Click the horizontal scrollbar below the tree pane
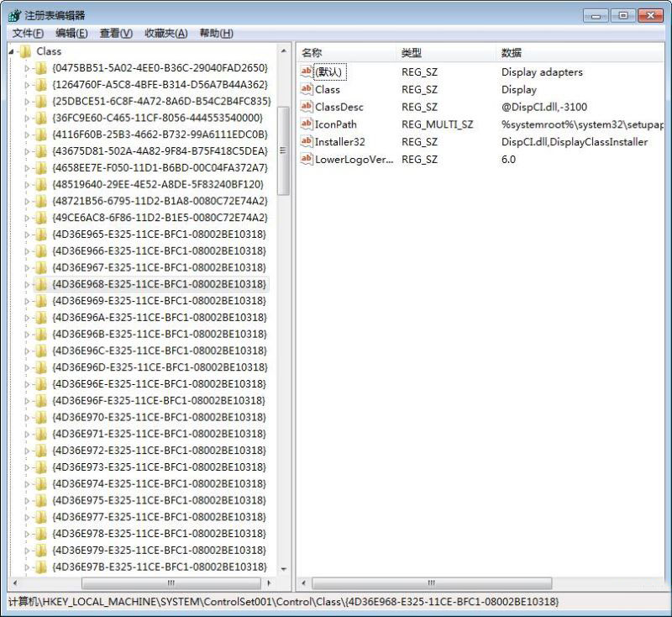This screenshot has width=672, height=617. pos(168,582)
